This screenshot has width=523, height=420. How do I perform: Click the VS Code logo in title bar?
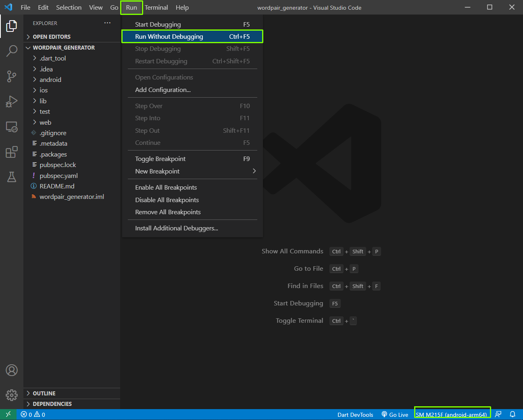click(x=8, y=7)
